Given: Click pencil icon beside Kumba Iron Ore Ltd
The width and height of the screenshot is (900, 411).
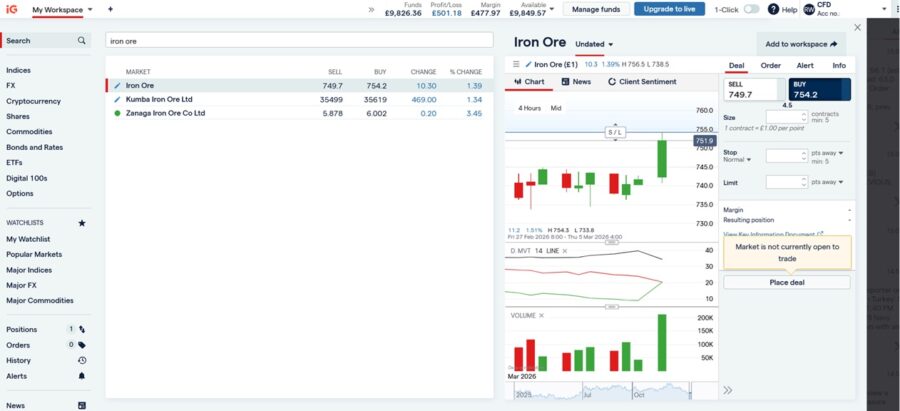Looking at the screenshot, I should click(118, 99).
